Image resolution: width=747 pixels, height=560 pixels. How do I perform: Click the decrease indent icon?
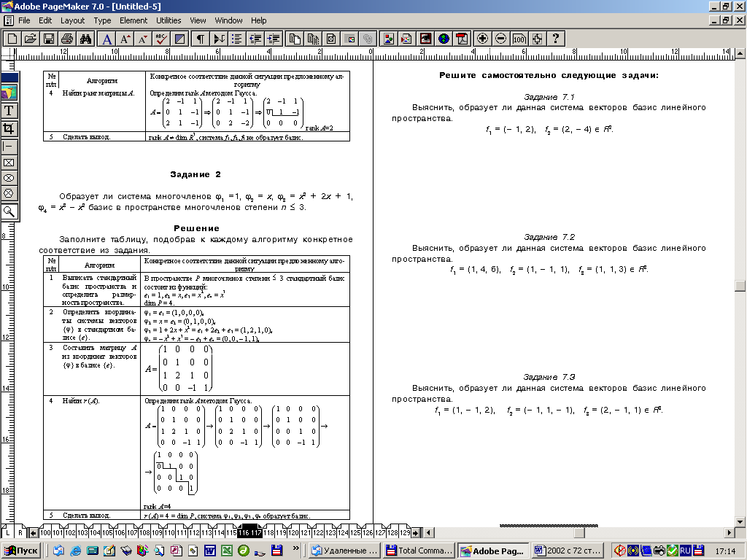click(255, 39)
